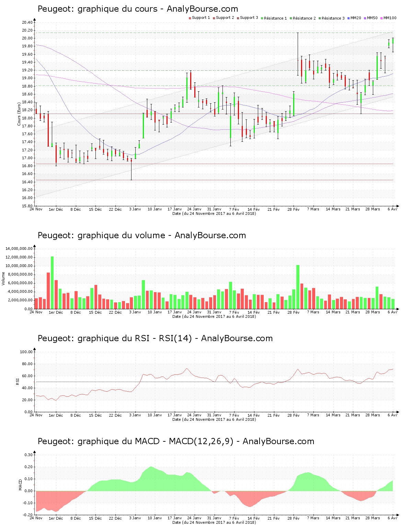This screenshot has width=412, height=532.
Task: Select the Support 2 legend label
Action: coord(225,18)
